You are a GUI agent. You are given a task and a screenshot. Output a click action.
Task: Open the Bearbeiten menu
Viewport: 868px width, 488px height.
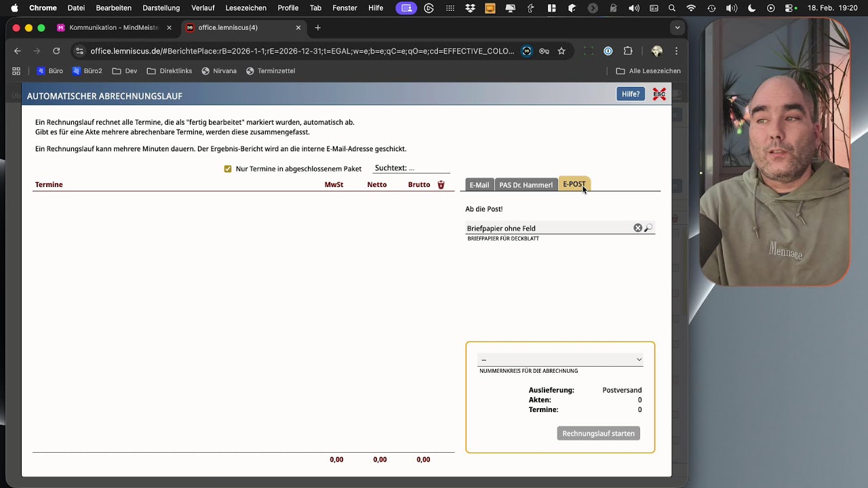[x=114, y=8]
